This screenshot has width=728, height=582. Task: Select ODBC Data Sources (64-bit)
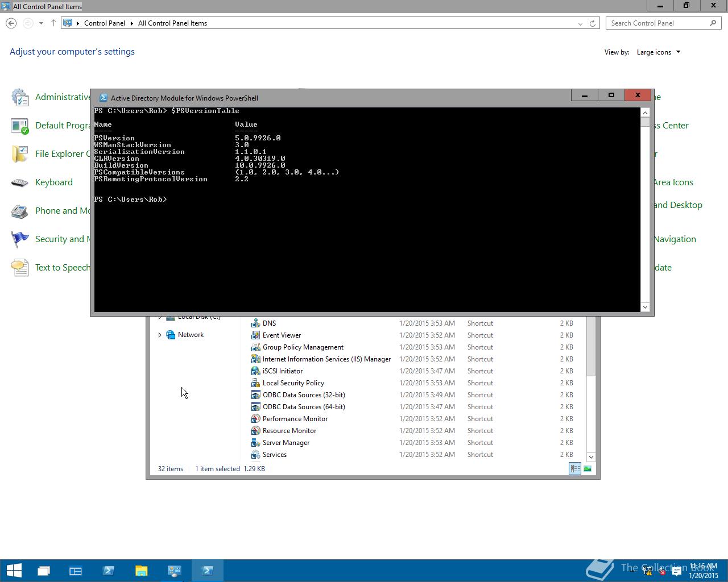tap(304, 407)
